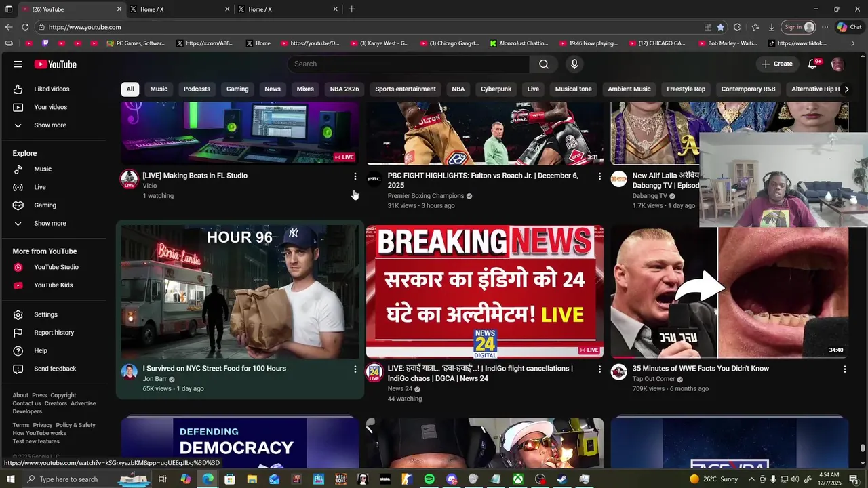Viewport: 868px width, 488px height.
Task: Open the Create menu
Action: coord(776,64)
